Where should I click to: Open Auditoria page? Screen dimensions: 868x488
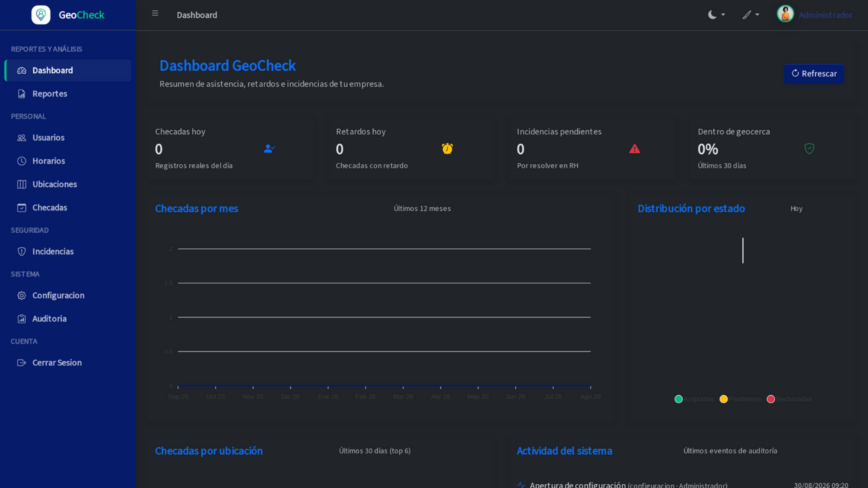point(68,319)
